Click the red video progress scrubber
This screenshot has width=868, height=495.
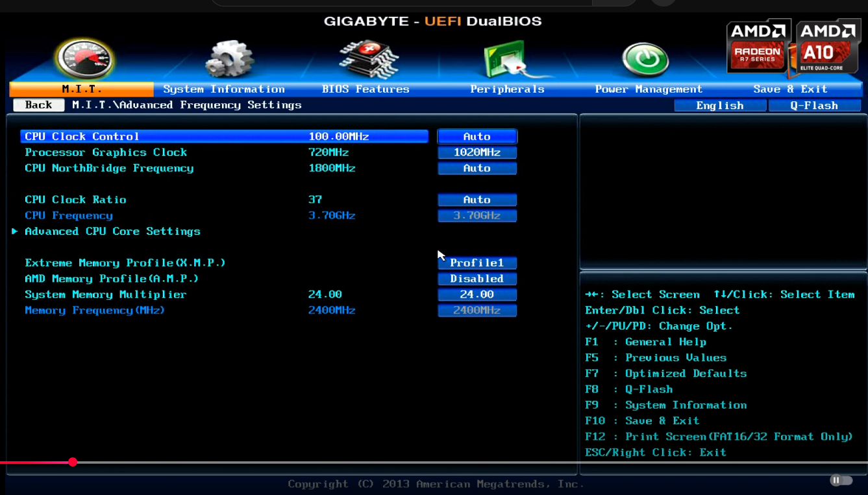pyautogui.click(x=73, y=462)
